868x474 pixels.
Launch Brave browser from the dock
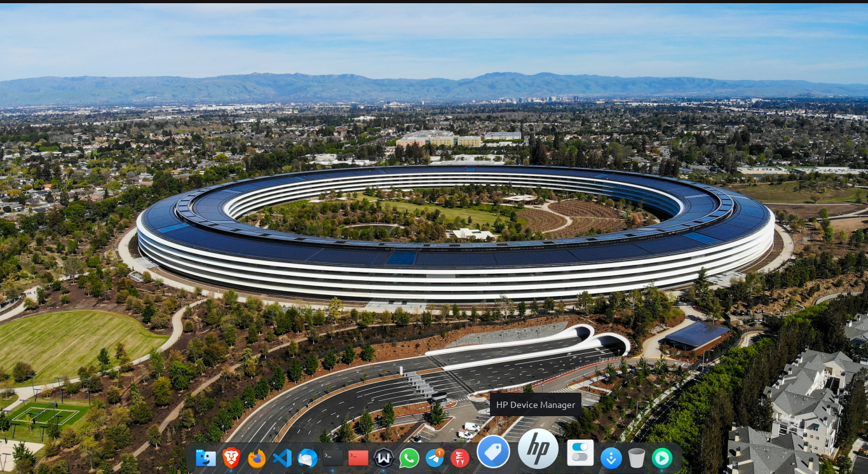pyautogui.click(x=231, y=457)
